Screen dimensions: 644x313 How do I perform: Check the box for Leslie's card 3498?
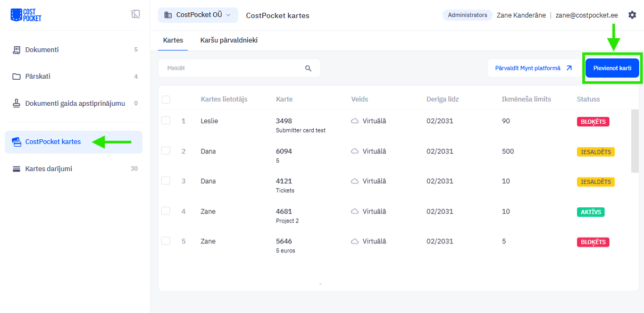[166, 121]
